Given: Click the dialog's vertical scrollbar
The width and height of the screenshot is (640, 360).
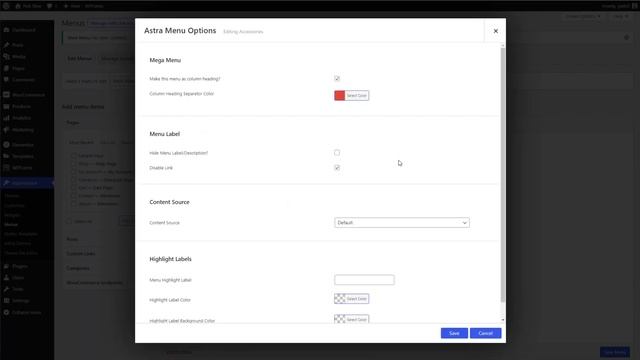Looking at the screenshot, I should pos(503,176).
